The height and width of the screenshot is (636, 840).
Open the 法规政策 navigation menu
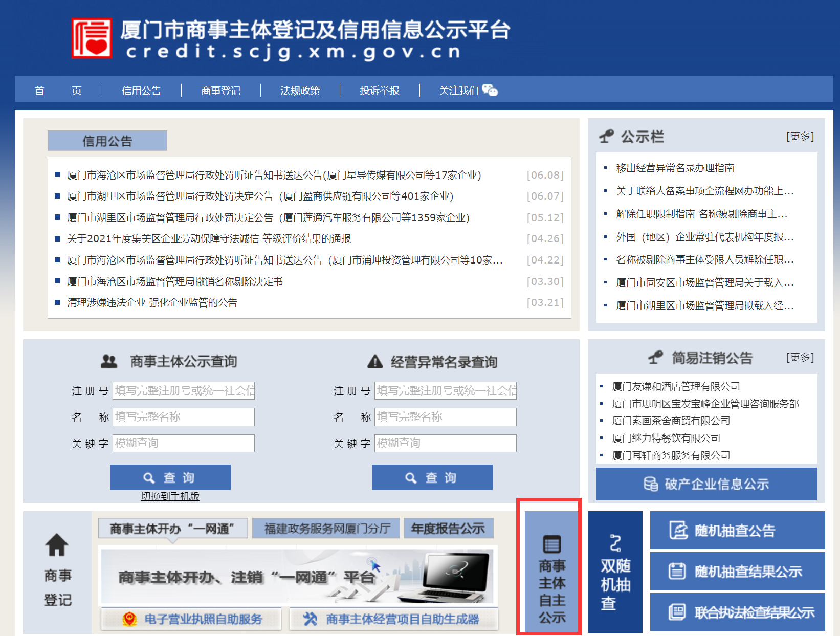(300, 91)
